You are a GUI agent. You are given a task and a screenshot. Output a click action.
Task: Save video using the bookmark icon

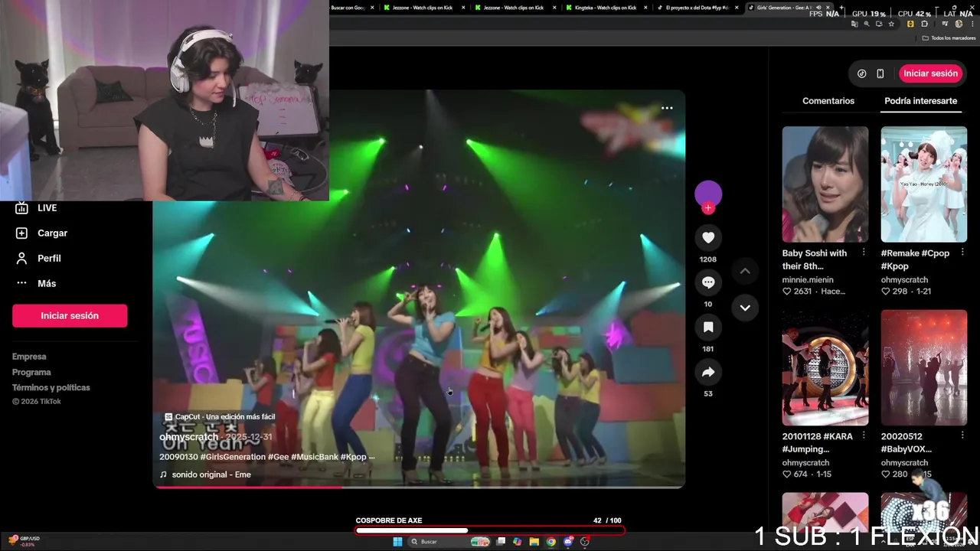tap(708, 328)
